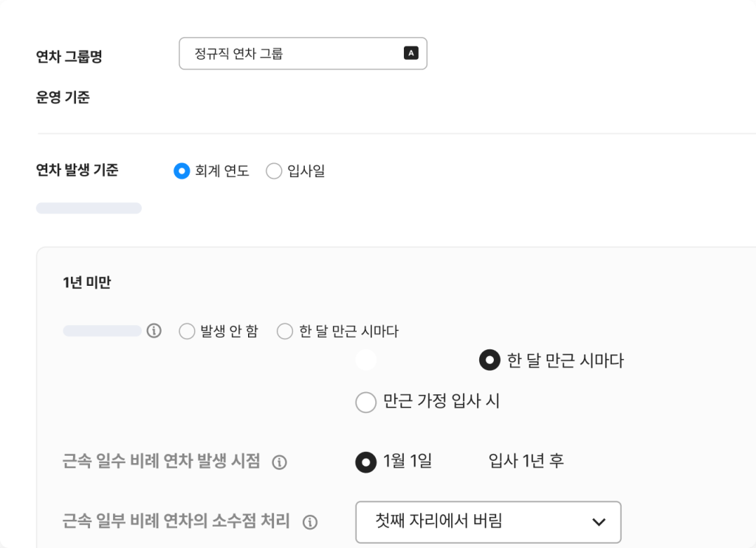
Task: Click info icon next to 근속 일수 비례 연차 발생 시점
Action: (279, 462)
